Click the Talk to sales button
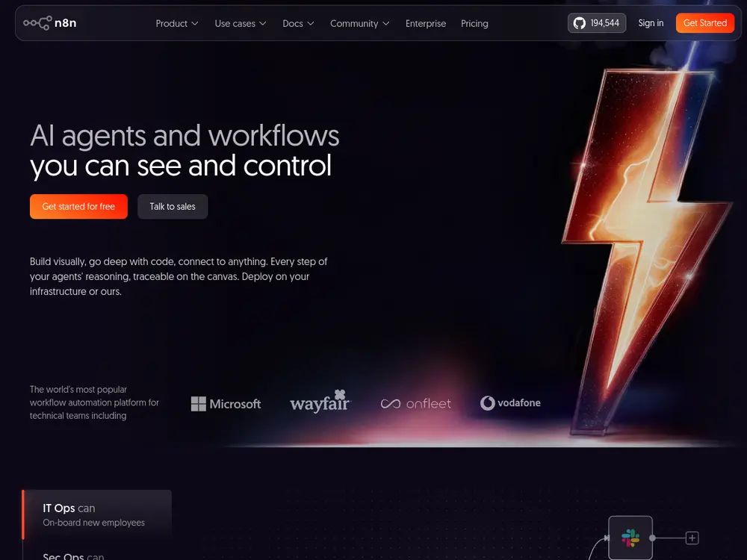Viewport: 747px width, 560px height. (173, 207)
